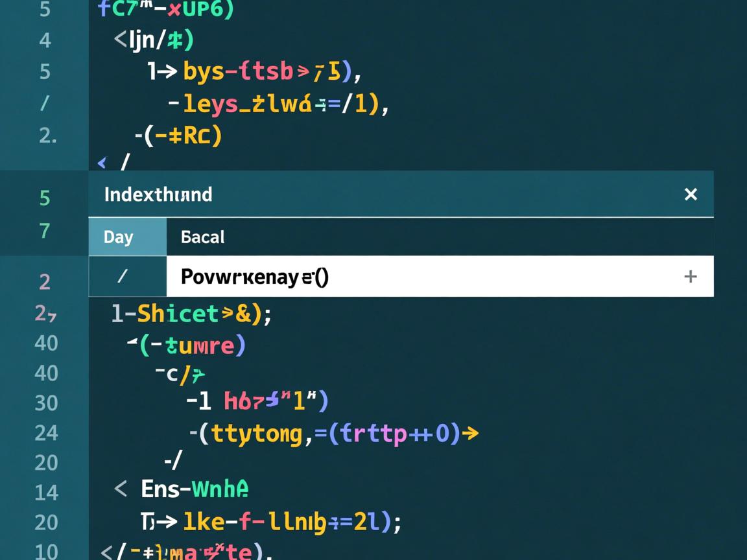Open the Bacal tab

[203, 237]
